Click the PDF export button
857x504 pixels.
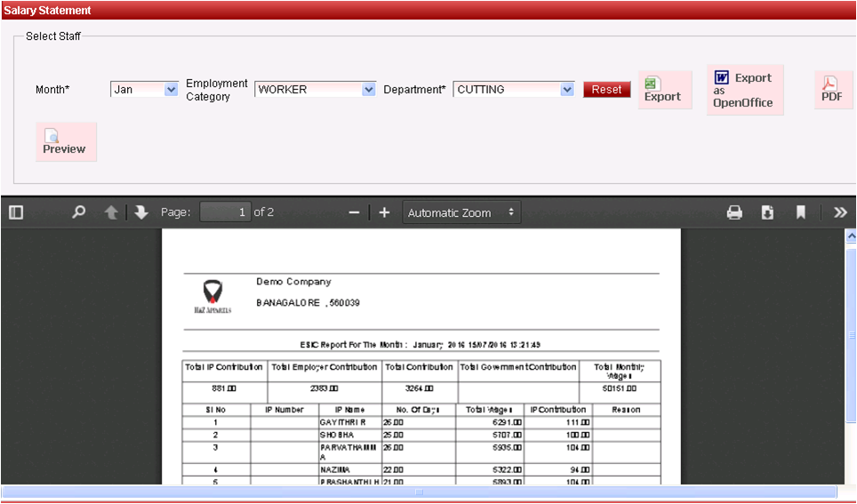(832, 91)
